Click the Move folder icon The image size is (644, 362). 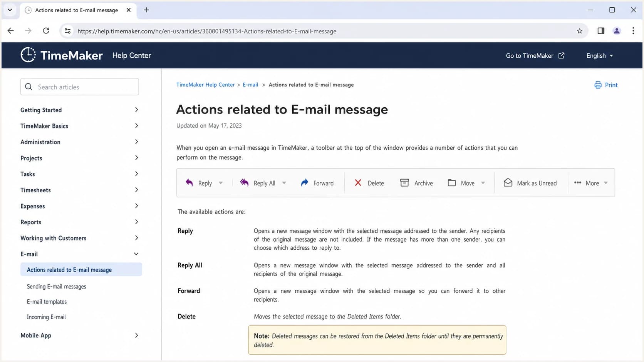452,183
